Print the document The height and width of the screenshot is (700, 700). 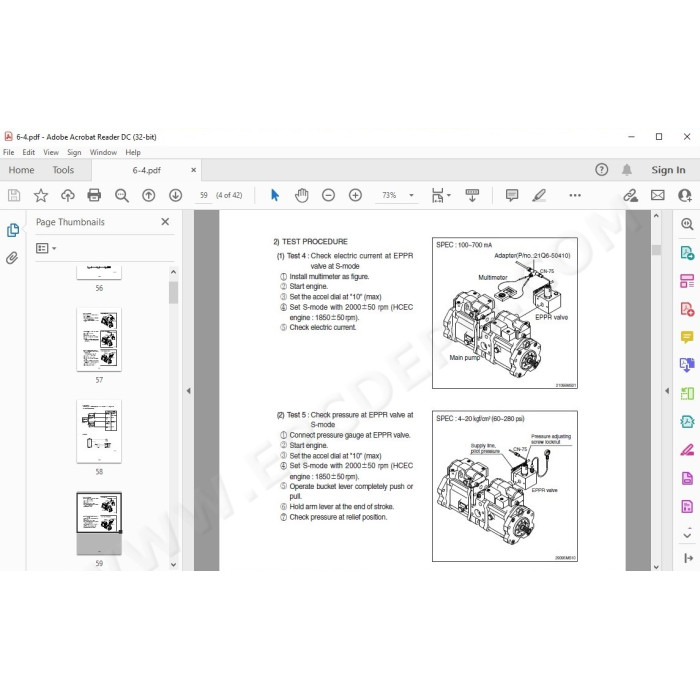94,195
